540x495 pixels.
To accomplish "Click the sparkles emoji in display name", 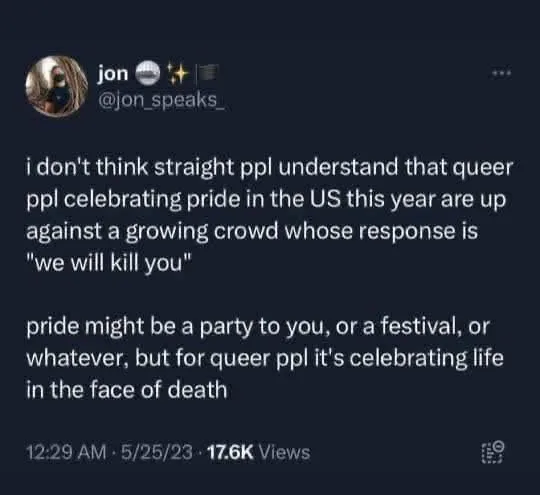I will tap(178, 73).
